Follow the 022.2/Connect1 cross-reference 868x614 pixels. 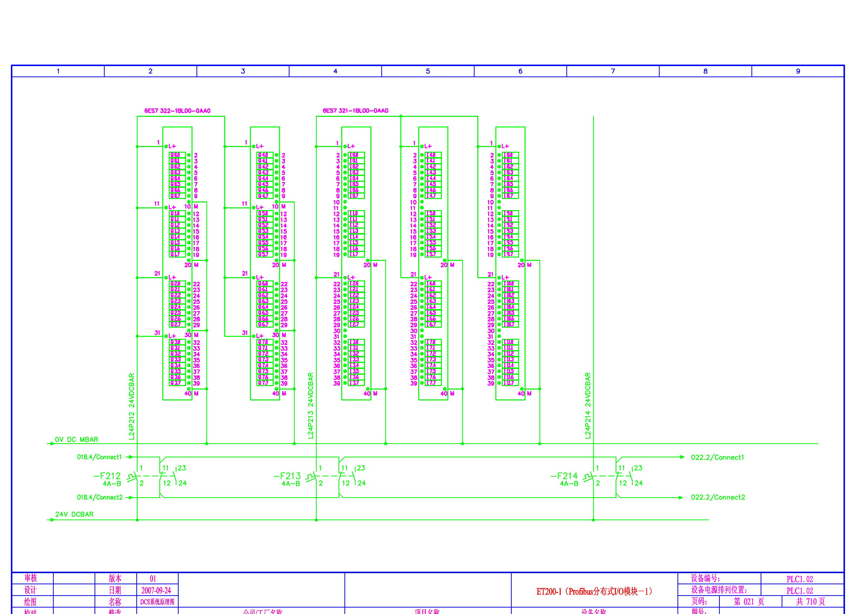point(717,458)
